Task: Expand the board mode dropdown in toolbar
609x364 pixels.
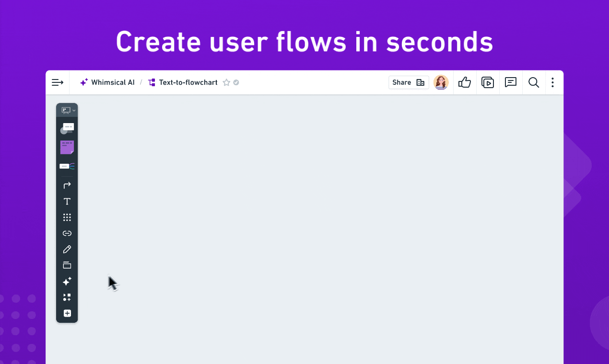Action: point(67,110)
